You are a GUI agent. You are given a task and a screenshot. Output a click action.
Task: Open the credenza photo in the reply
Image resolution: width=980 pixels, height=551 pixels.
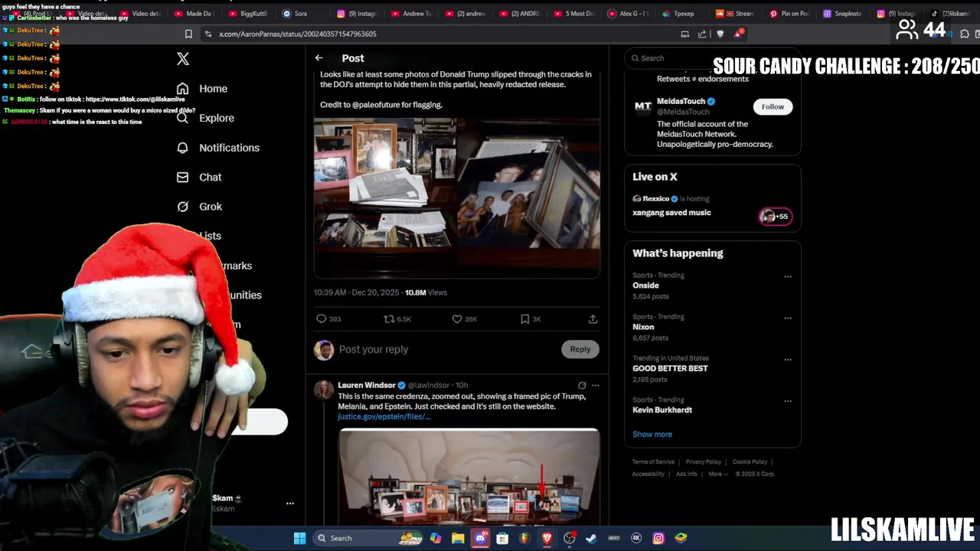tap(469, 477)
